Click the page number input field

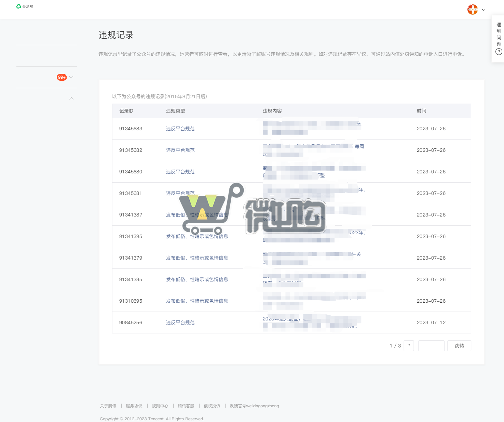(431, 346)
